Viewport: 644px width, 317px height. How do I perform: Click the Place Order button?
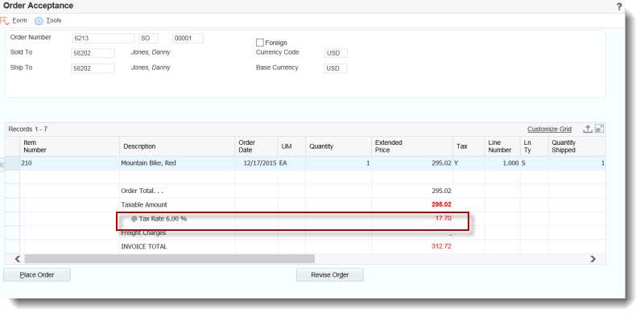37,274
